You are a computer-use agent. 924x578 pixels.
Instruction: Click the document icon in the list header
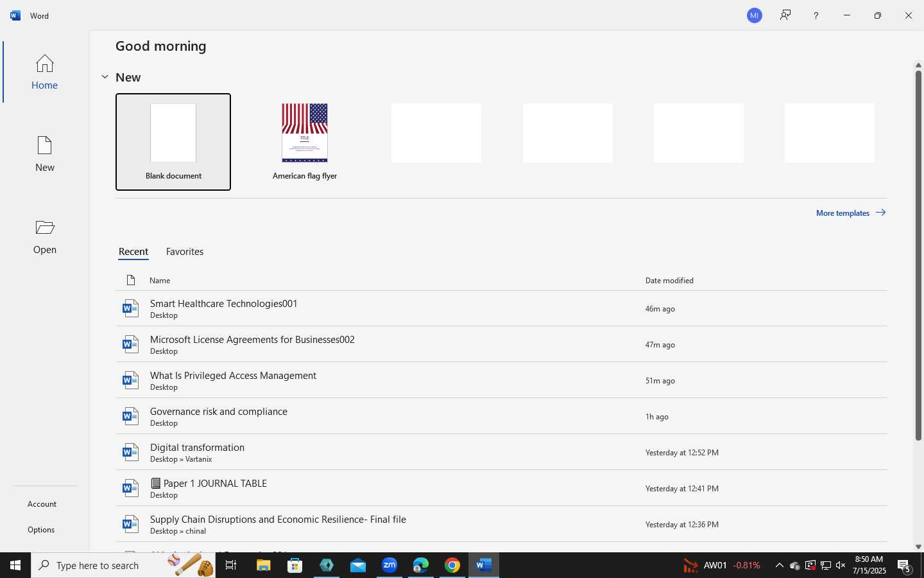131,280
